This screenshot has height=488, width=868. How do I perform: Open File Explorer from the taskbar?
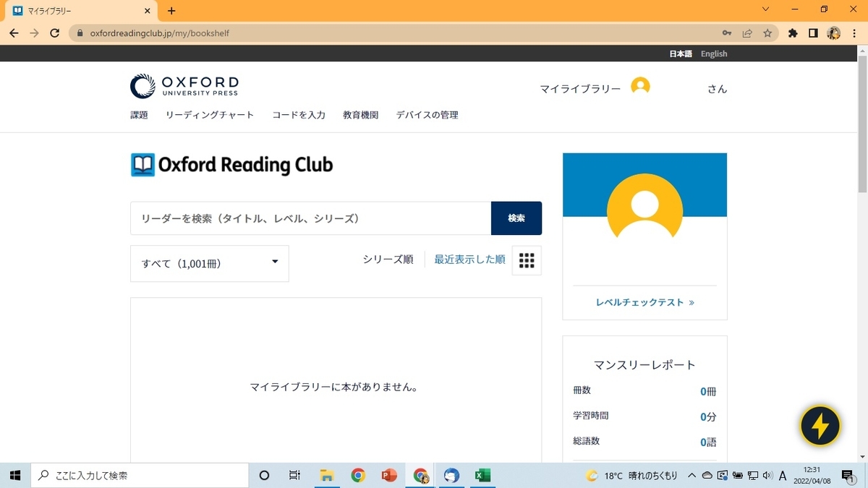(x=326, y=475)
